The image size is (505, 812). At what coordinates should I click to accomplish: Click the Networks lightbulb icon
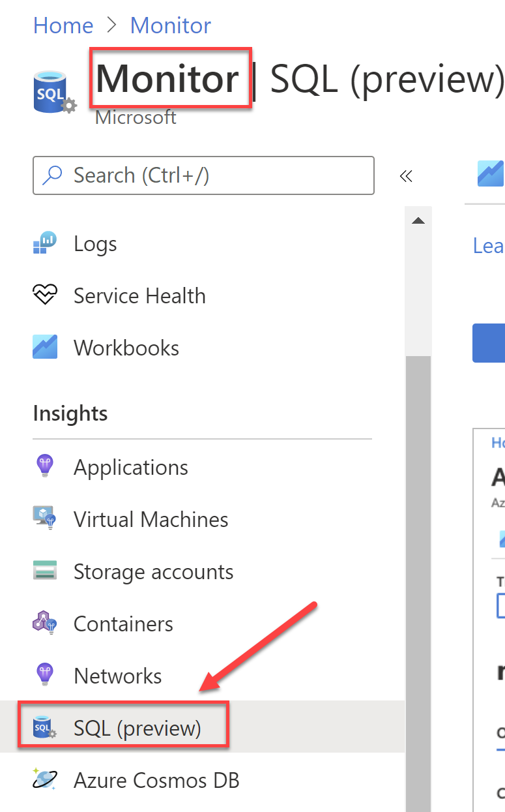point(45,674)
